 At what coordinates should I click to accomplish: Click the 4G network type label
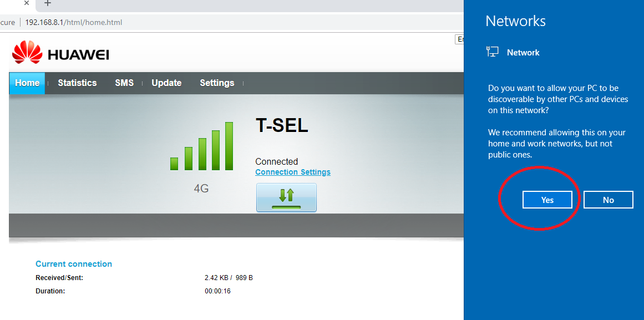click(x=201, y=189)
